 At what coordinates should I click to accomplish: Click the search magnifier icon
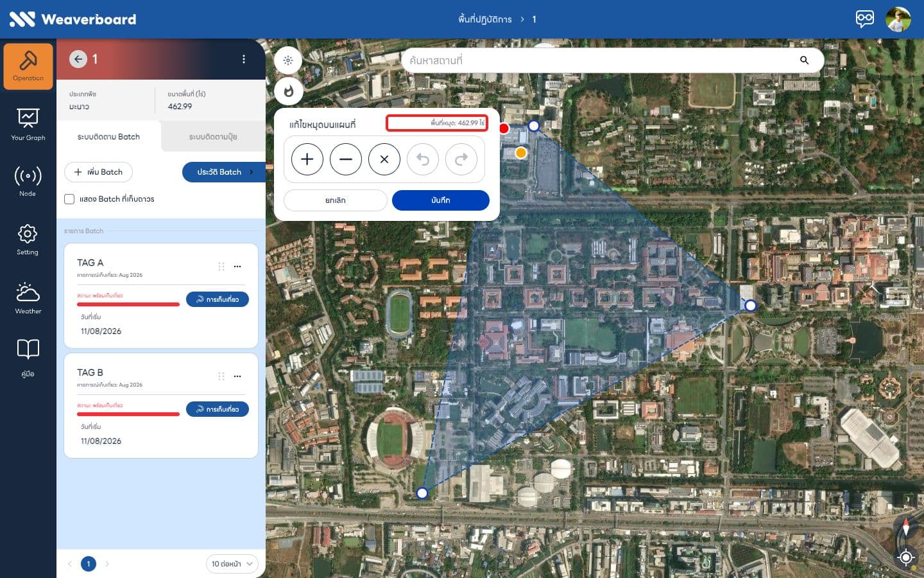point(804,60)
